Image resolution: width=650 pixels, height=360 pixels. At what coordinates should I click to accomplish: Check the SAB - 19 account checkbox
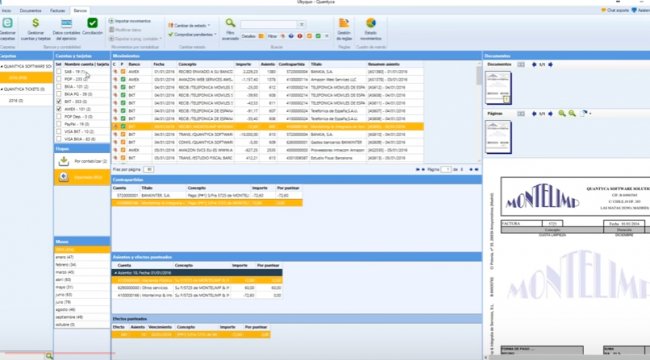pos(58,71)
